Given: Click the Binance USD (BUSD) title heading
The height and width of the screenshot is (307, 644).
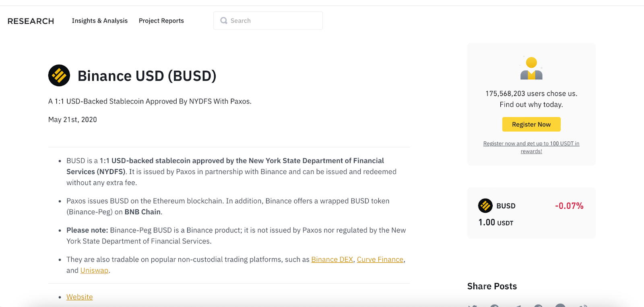Looking at the screenshot, I should tap(147, 76).
